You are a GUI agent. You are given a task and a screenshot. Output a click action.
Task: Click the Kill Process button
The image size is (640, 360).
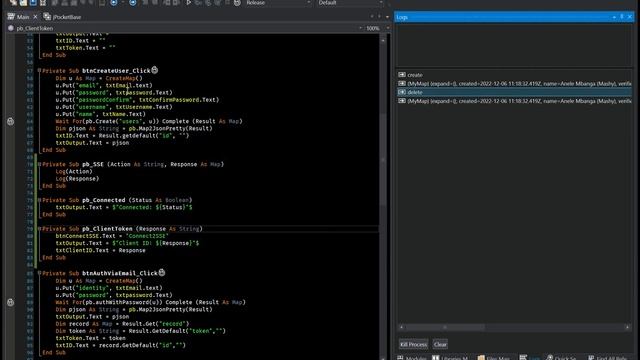(413, 344)
